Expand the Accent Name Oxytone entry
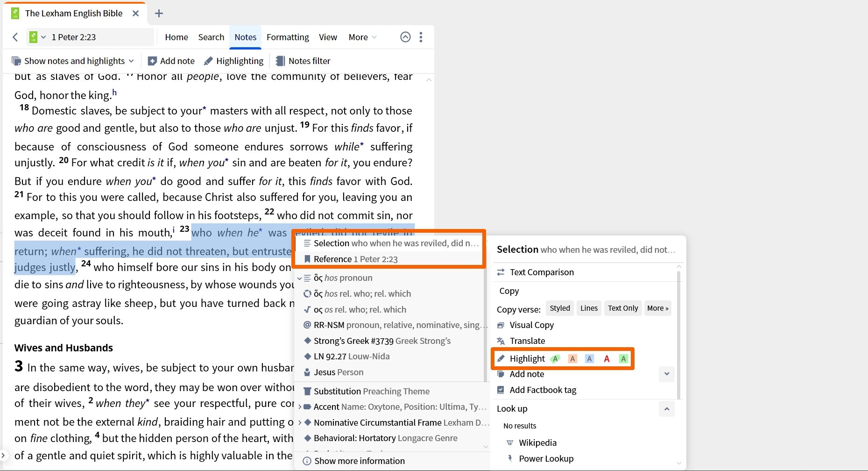 click(x=299, y=407)
